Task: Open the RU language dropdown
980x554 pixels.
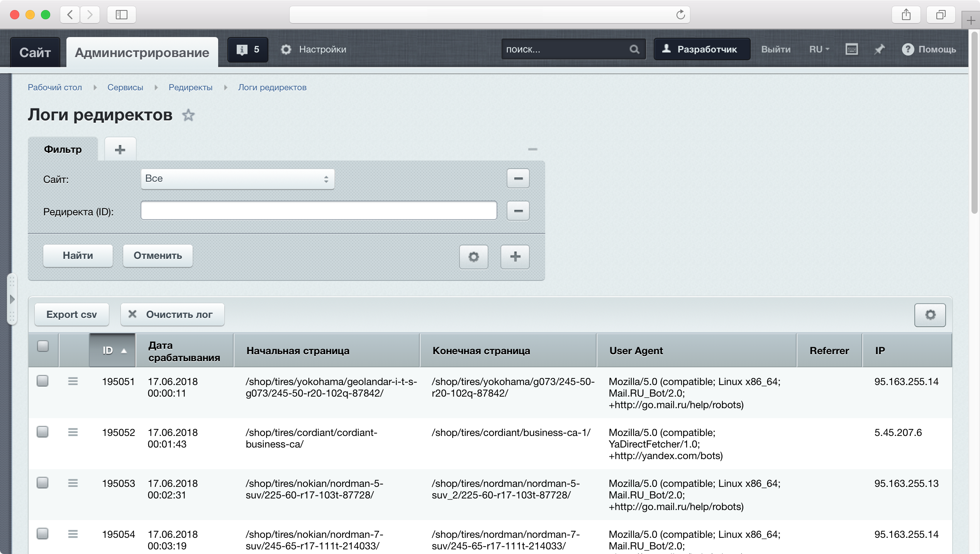Action: point(819,49)
